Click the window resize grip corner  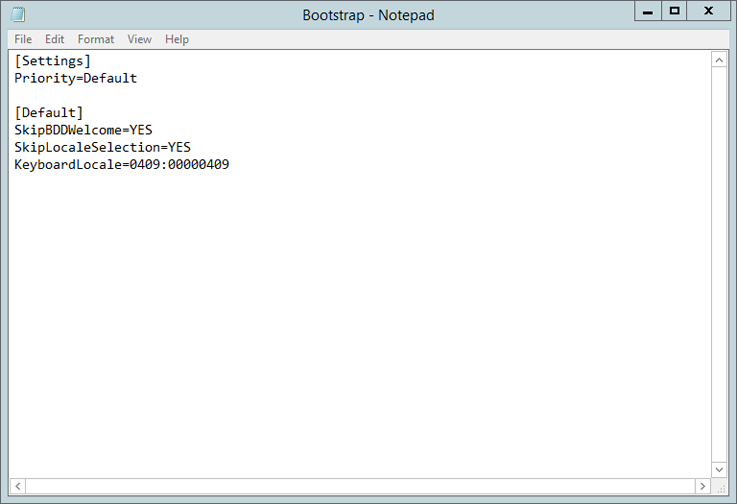[x=721, y=488]
